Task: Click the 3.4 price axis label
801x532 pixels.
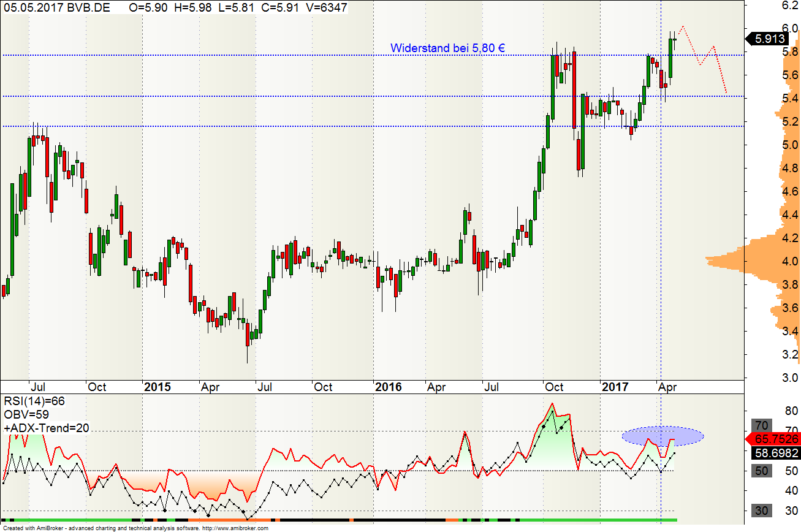Action: coord(790,331)
